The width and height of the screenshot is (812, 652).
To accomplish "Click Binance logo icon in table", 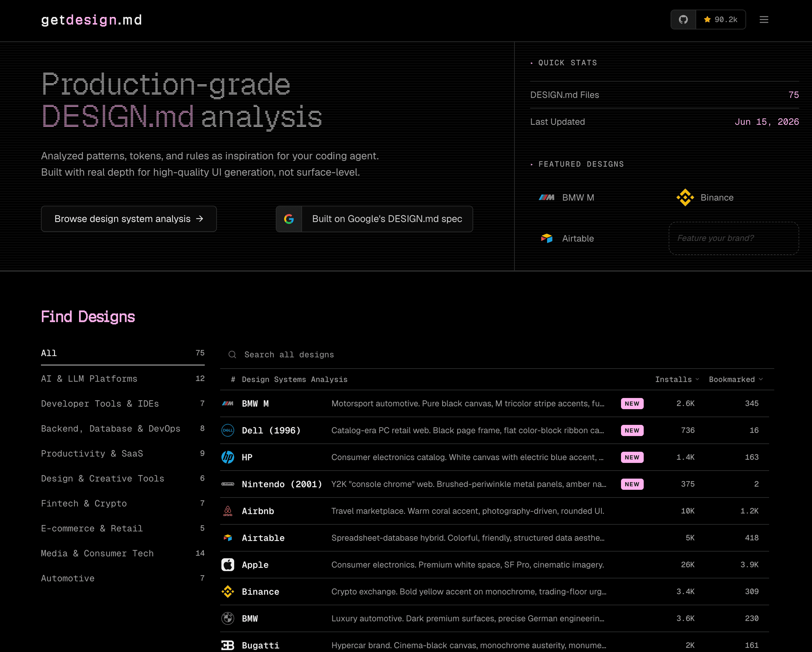I will (x=228, y=592).
